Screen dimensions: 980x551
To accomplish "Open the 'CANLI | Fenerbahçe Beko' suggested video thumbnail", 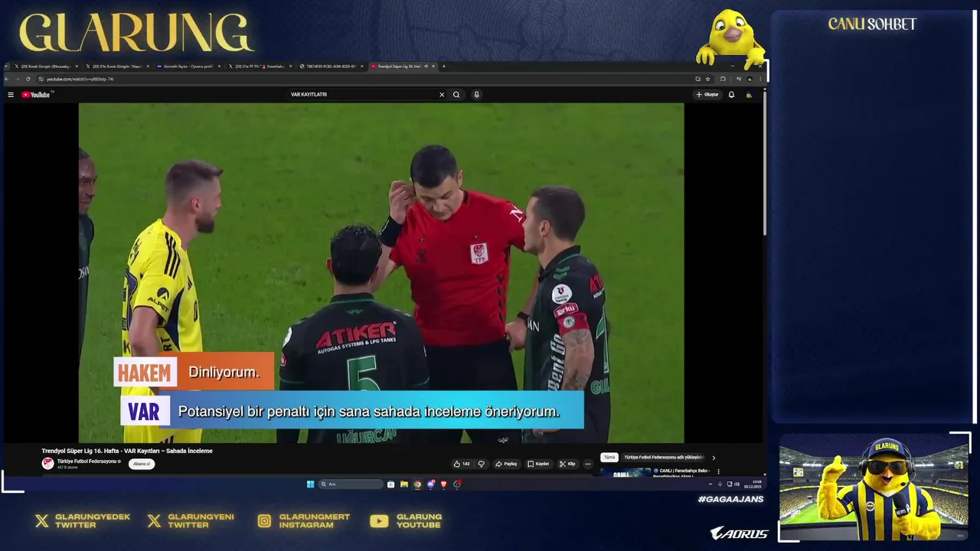I will point(625,471).
